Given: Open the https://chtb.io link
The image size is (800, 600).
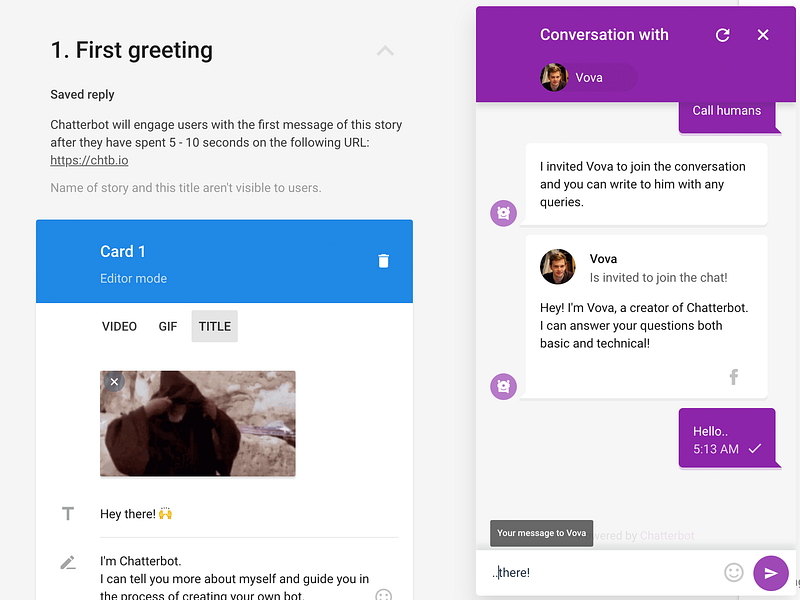Looking at the screenshot, I should 89,160.
